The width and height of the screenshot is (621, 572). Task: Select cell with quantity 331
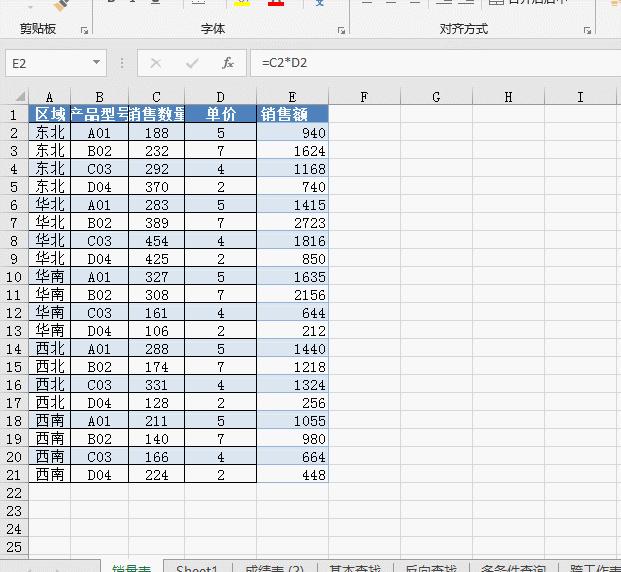pos(156,385)
